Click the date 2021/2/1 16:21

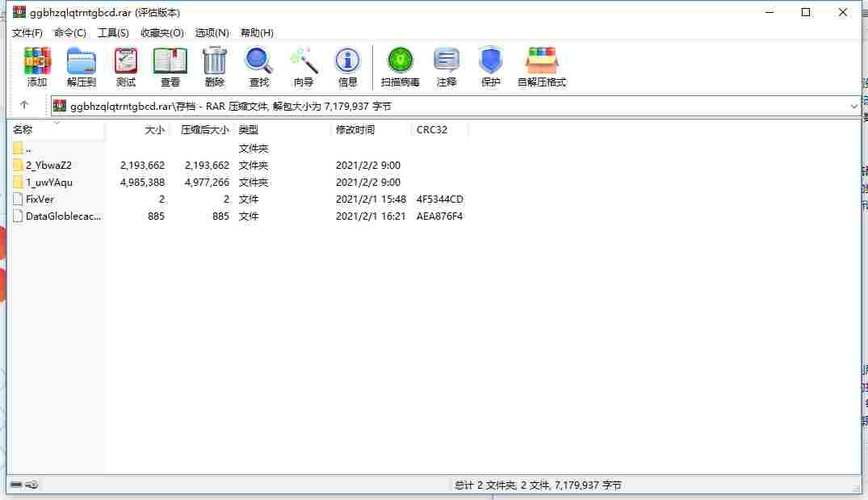[371, 216]
